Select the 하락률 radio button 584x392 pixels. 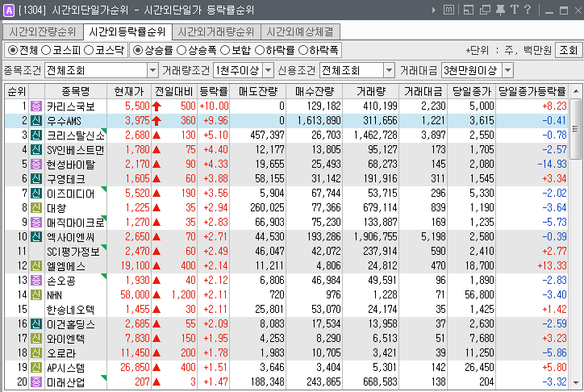260,50
